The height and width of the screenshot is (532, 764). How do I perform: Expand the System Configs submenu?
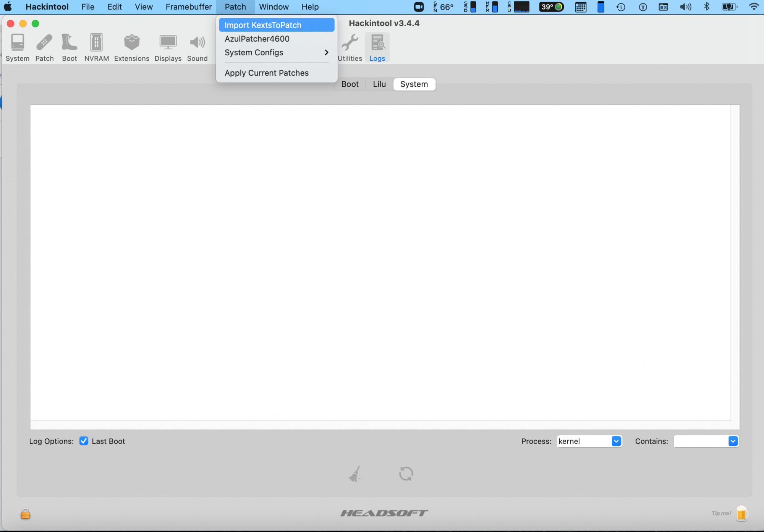click(277, 52)
